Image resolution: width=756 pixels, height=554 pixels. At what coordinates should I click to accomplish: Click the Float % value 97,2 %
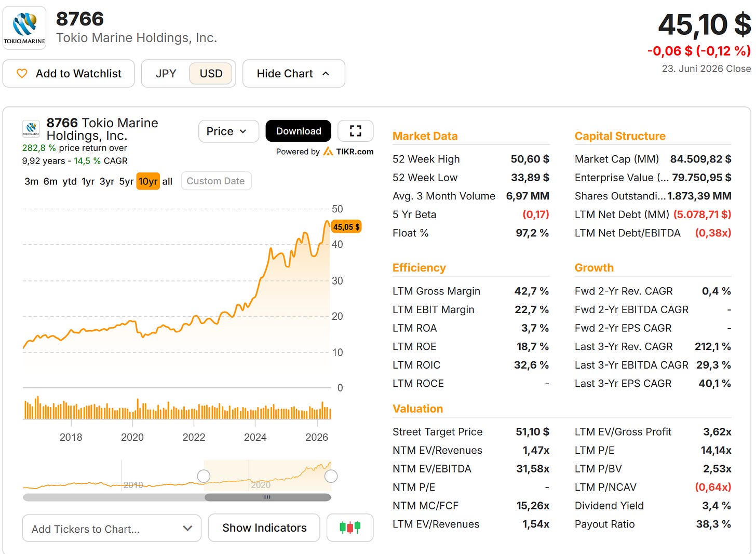tap(532, 233)
